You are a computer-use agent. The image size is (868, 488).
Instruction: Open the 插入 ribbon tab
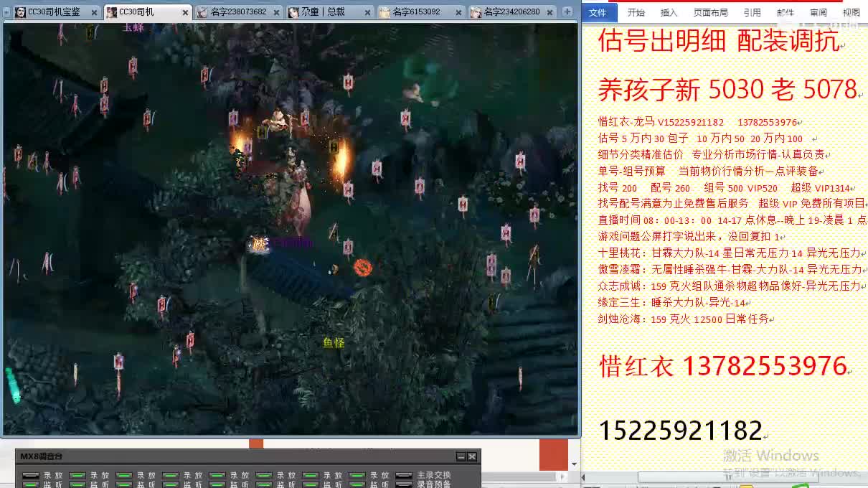click(669, 13)
